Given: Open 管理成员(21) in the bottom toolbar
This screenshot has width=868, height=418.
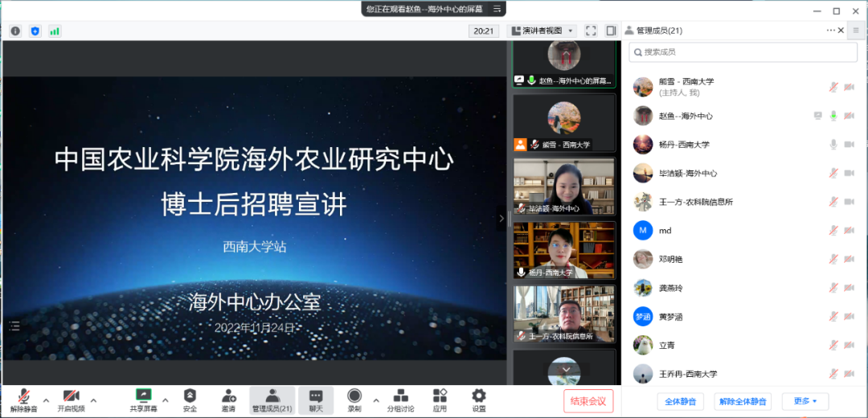Looking at the screenshot, I should 272,400.
